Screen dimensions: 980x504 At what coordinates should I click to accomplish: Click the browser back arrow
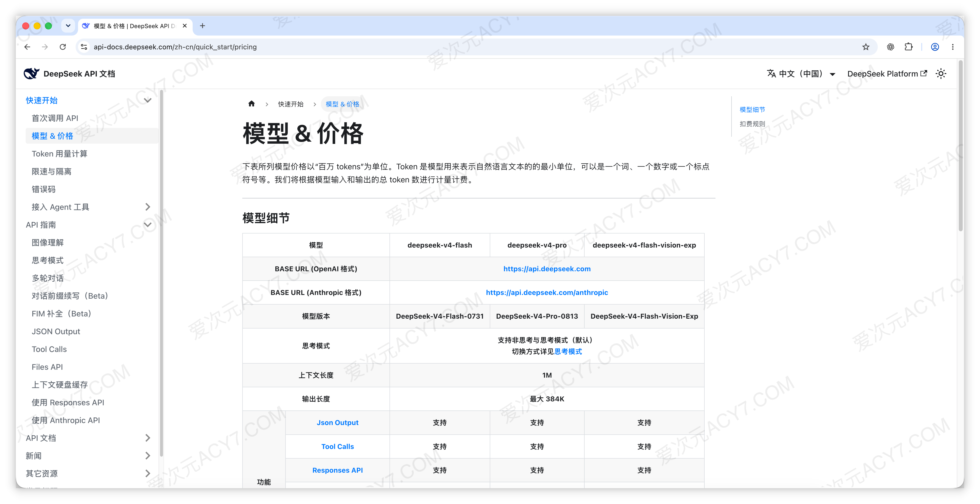click(27, 47)
